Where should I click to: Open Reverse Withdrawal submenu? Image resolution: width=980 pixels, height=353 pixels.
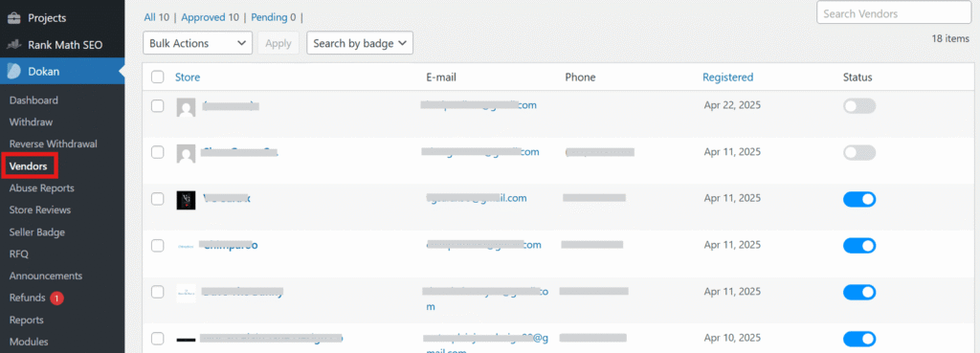click(x=54, y=143)
